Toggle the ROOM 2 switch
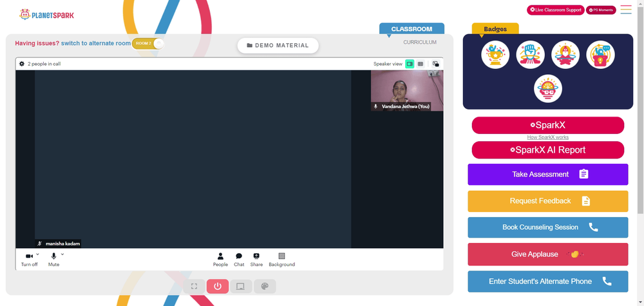644x306 pixels. [x=148, y=43]
